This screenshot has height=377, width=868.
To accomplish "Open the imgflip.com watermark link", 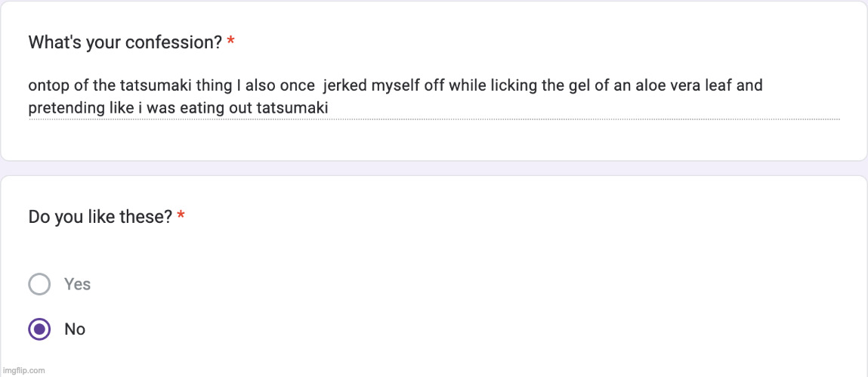I will [x=24, y=370].
